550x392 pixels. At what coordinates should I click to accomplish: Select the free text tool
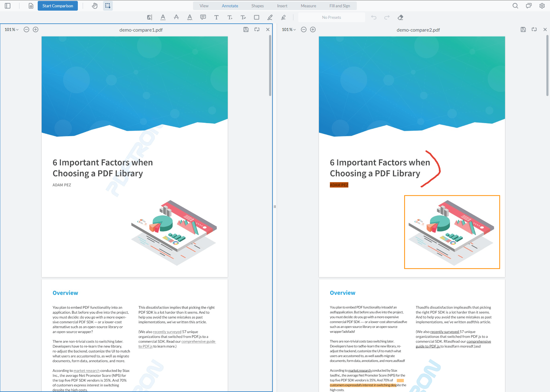pos(216,17)
